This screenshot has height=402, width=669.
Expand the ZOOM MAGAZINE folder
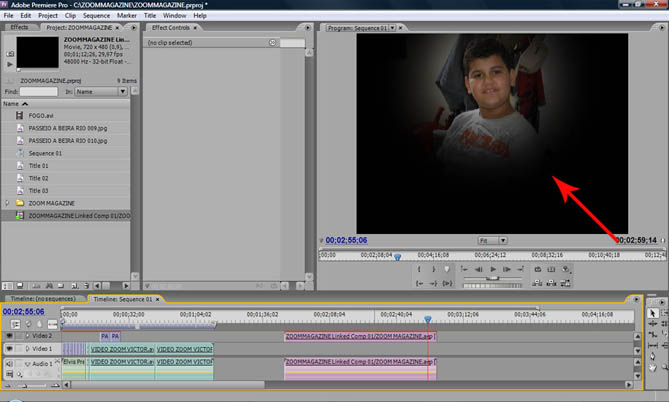pyautogui.click(x=8, y=202)
